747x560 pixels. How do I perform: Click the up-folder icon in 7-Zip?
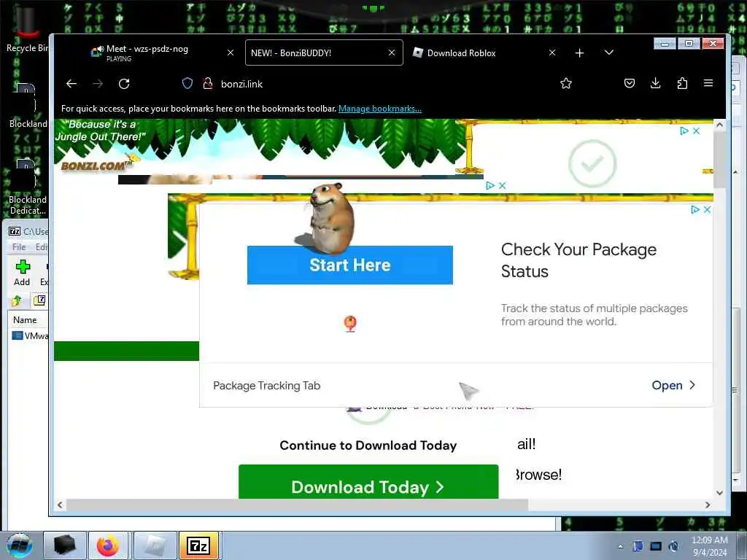[x=18, y=300]
